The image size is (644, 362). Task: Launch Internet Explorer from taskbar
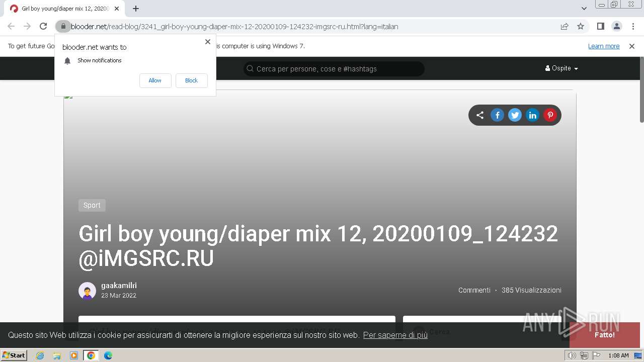click(x=40, y=355)
